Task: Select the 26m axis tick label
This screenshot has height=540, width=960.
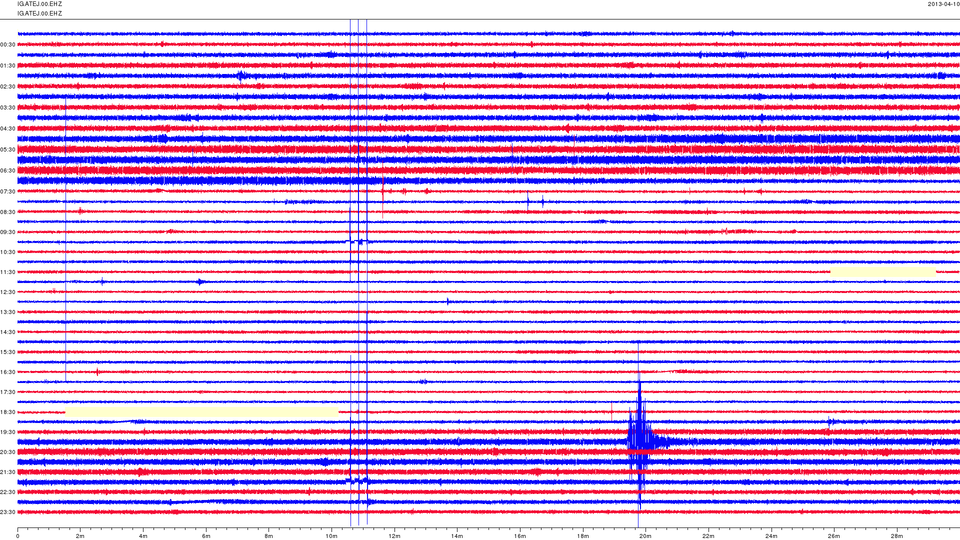Action: click(833, 536)
